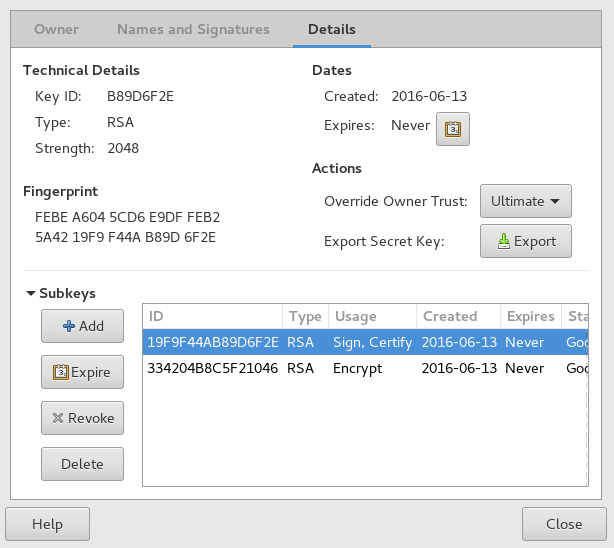Select the Details tab
Image resolution: width=614 pixels, height=548 pixels.
[332, 30]
